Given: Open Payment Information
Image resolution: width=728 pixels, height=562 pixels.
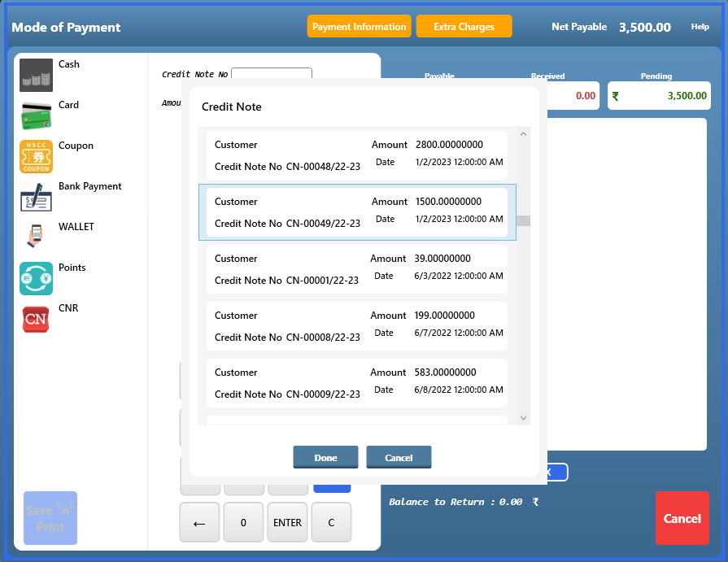Looking at the screenshot, I should click(x=359, y=27).
